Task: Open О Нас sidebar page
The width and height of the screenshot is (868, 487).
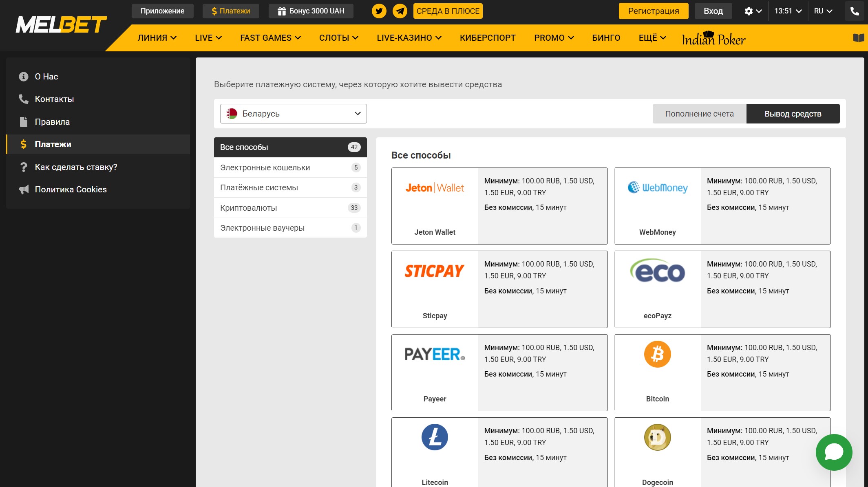Action: tap(98, 77)
